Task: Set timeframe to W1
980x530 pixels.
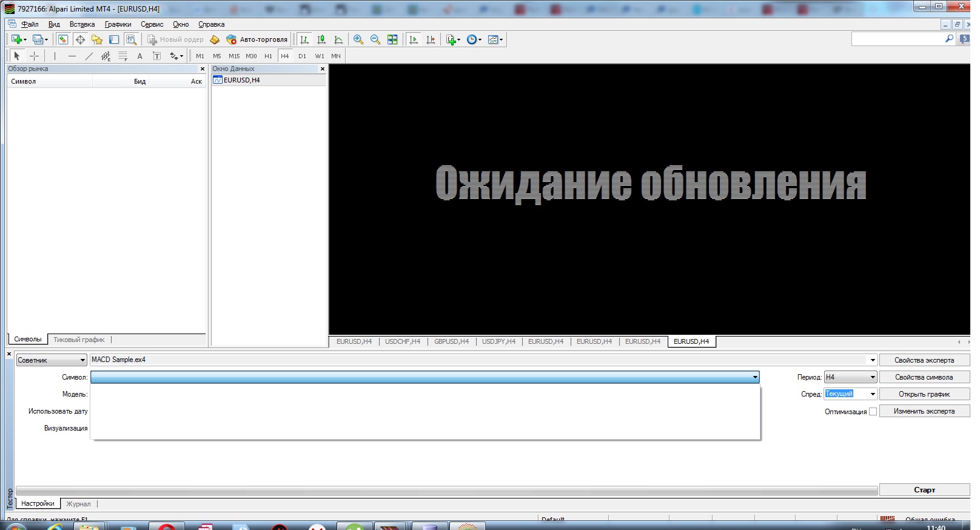Action: (320, 56)
